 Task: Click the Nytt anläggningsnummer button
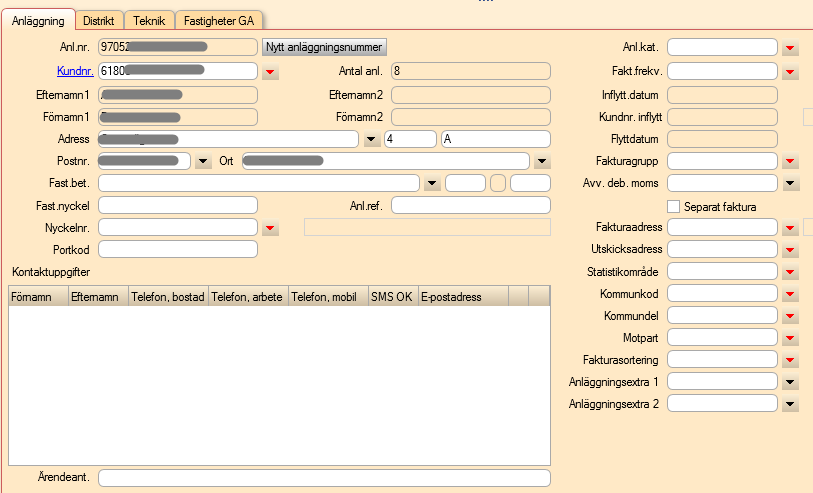coord(324,47)
